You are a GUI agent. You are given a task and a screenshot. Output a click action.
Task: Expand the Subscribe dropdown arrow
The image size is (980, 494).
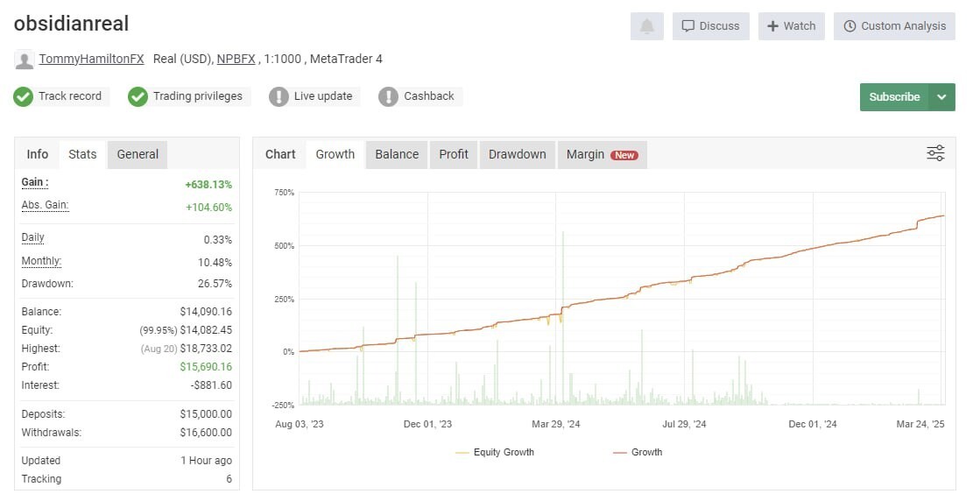click(941, 97)
